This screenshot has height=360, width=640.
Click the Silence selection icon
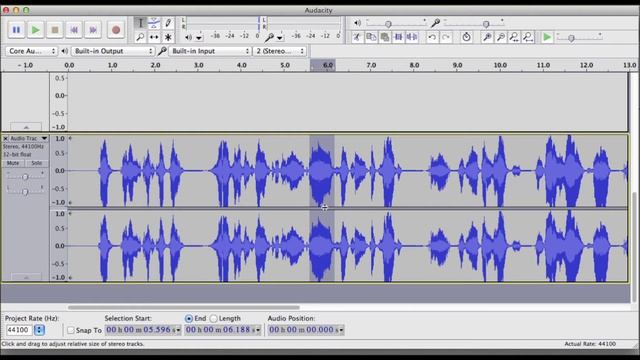click(412, 37)
